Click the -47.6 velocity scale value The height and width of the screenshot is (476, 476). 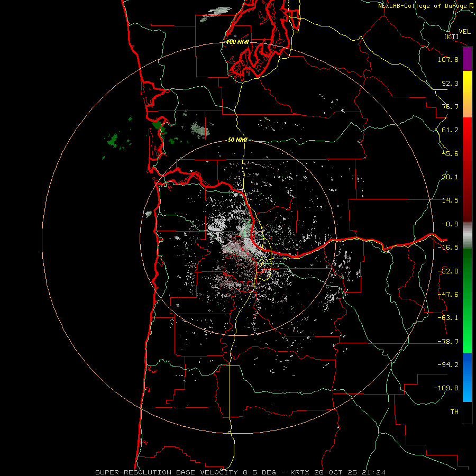point(448,295)
